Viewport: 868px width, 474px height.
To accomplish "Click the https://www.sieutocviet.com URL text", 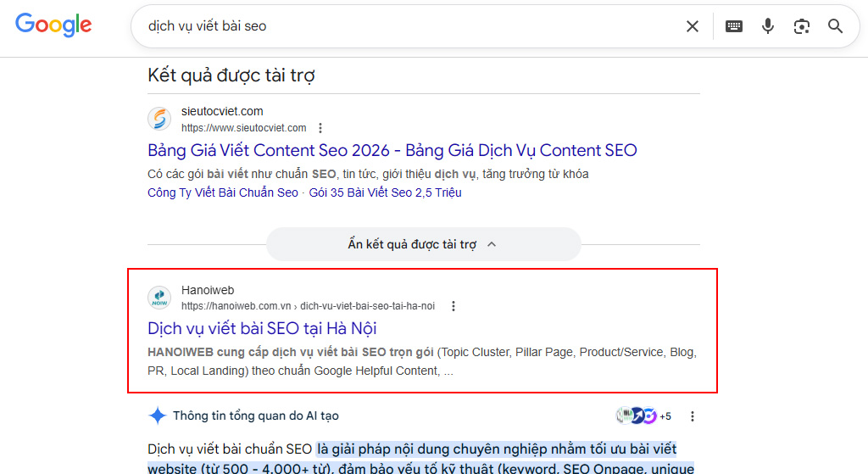I will (243, 128).
